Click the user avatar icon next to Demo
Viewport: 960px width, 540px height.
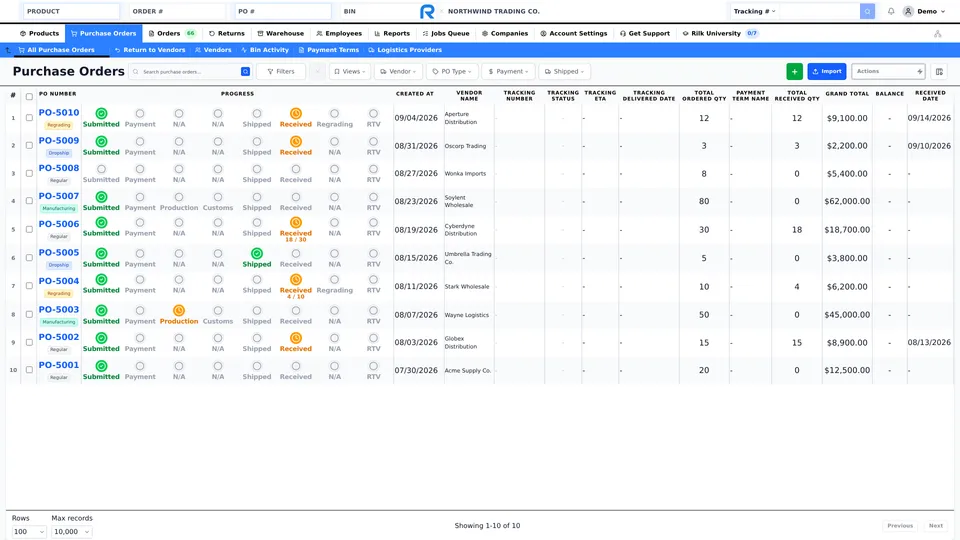908,11
